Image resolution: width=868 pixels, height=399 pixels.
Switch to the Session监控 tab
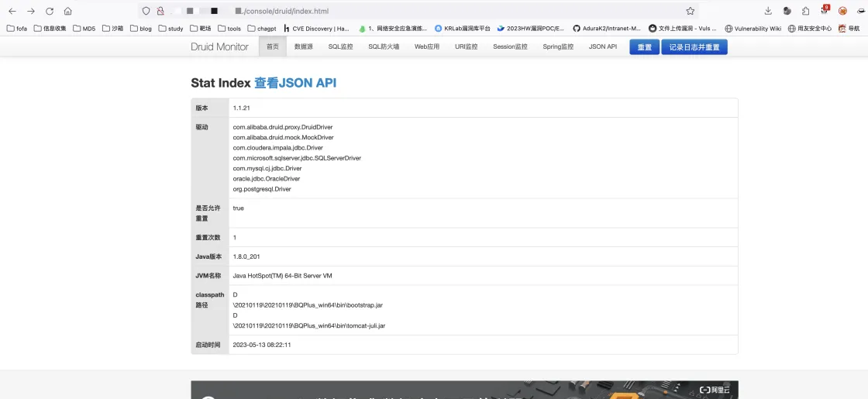[x=510, y=47]
